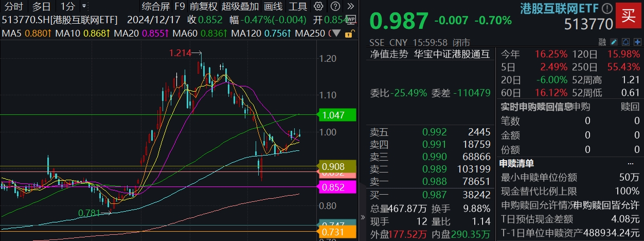Switch to 多日 multi-day tab
The image size is (644, 241).
click(x=42, y=7)
